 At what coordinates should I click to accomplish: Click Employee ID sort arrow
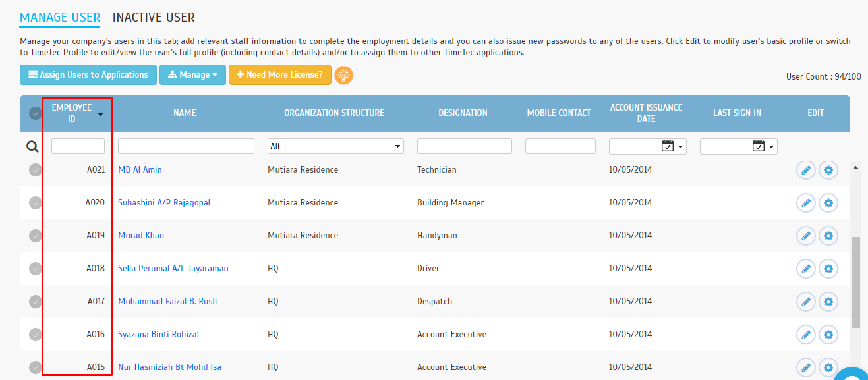[x=100, y=115]
